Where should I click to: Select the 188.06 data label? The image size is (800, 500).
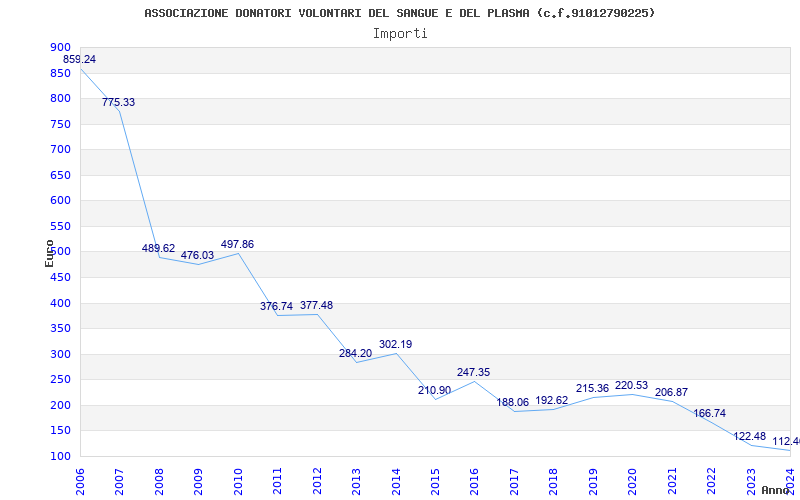pyautogui.click(x=513, y=403)
